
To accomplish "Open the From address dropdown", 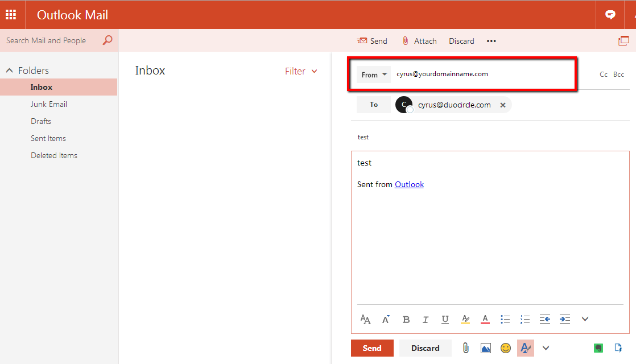I will [374, 75].
